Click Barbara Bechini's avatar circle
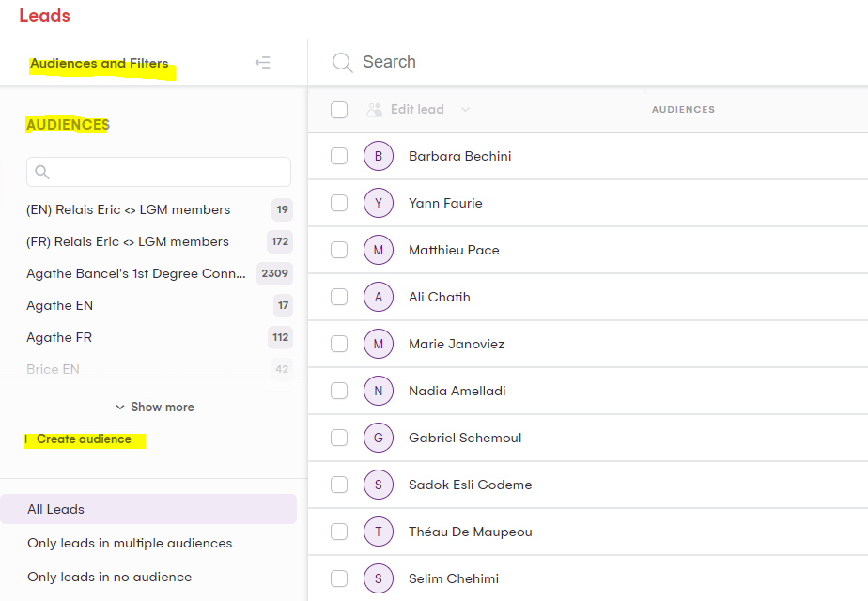Viewport: 868px width, 601px height. coord(378,156)
